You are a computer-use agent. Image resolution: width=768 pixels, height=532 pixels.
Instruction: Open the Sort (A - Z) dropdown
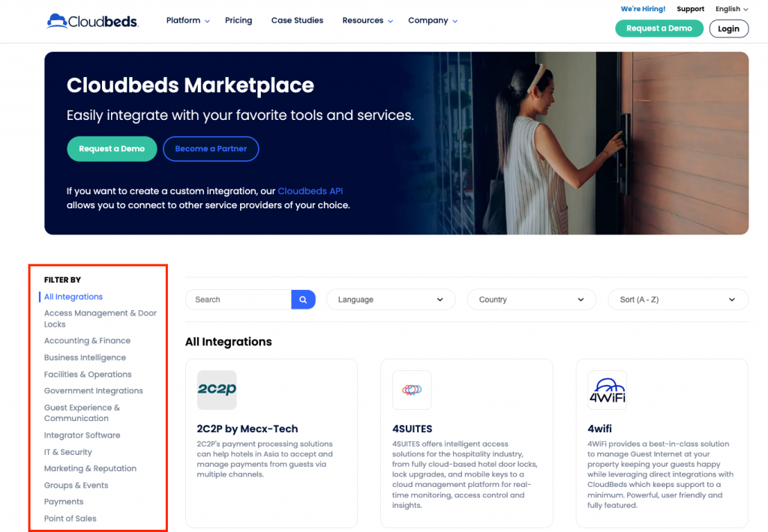pyautogui.click(x=678, y=300)
